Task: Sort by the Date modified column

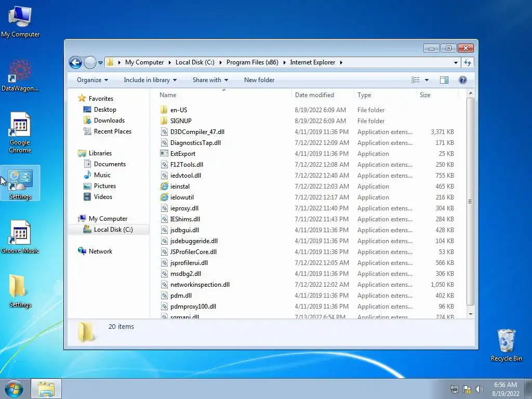Action: click(x=323, y=95)
